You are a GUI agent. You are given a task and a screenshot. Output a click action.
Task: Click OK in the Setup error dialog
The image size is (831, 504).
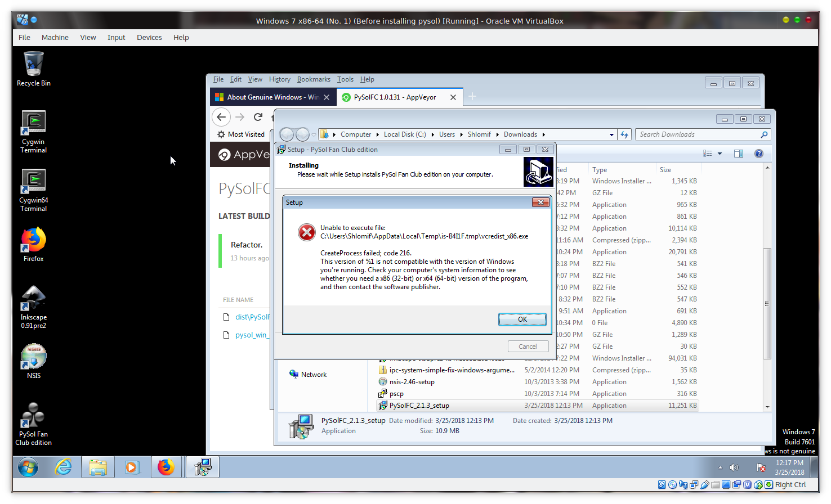[x=522, y=319]
